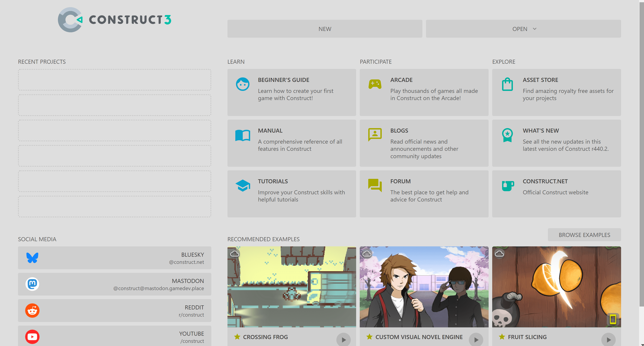Click the Arcade gamepad icon

[x=375, y=84]
